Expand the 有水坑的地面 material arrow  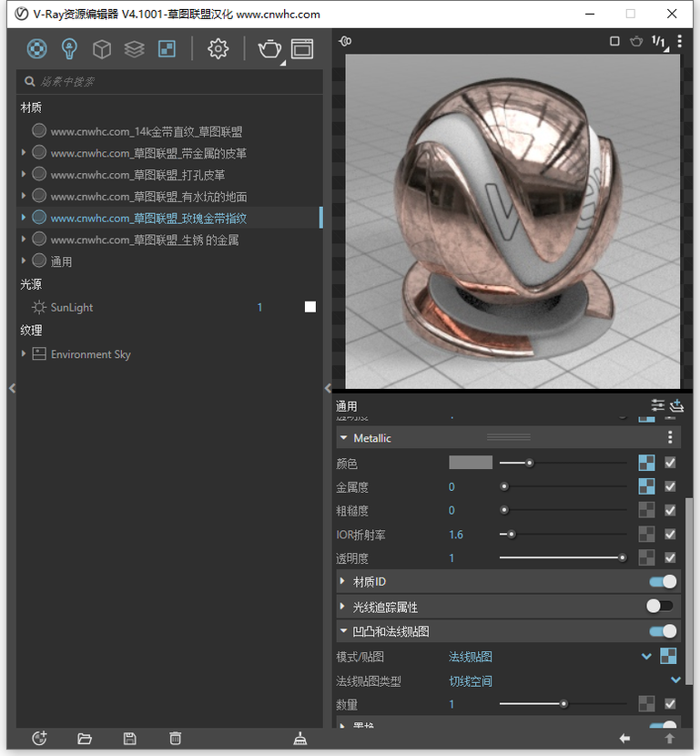(x=23, y=196)
